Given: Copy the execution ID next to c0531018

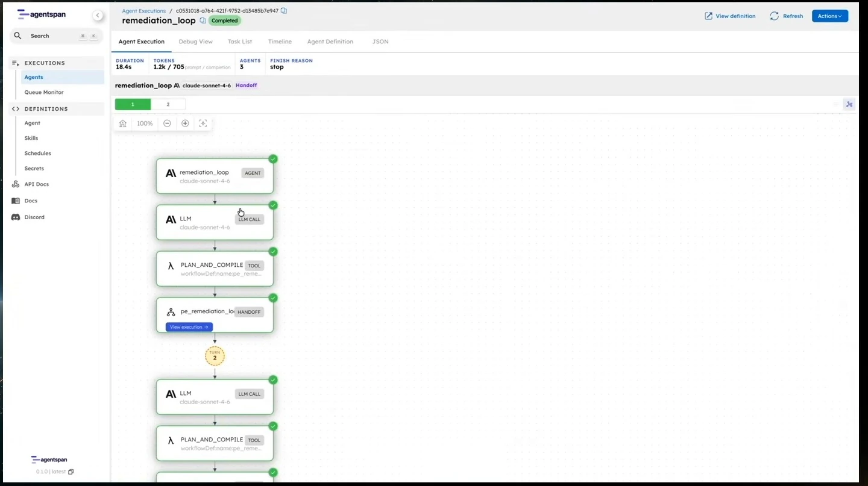Looking at the screenshot, I should [x=284, y=11].
